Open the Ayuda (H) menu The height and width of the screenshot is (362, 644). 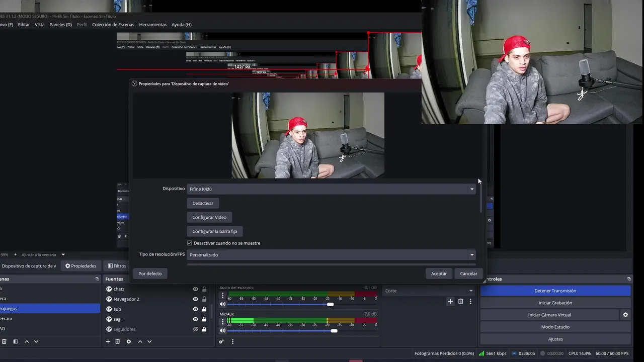pyautogui.click(x=182, y=25)
